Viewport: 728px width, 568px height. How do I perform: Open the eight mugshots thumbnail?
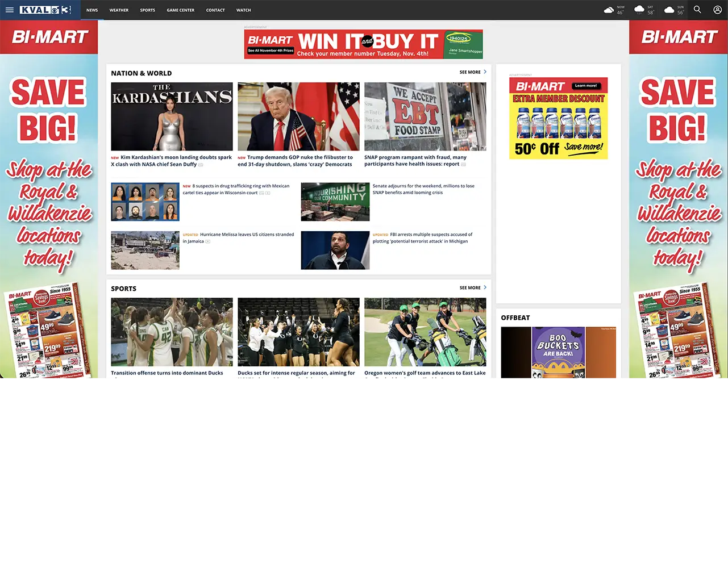(145, 202)
